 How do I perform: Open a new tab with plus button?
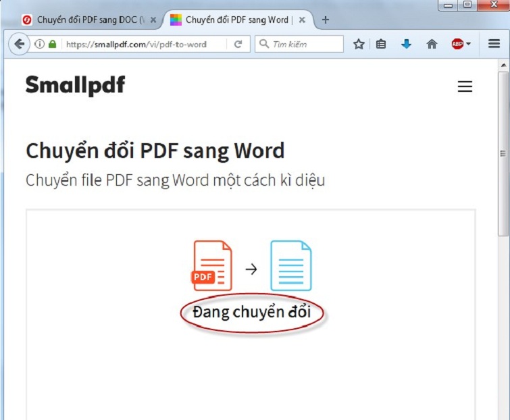coord(325,20)
